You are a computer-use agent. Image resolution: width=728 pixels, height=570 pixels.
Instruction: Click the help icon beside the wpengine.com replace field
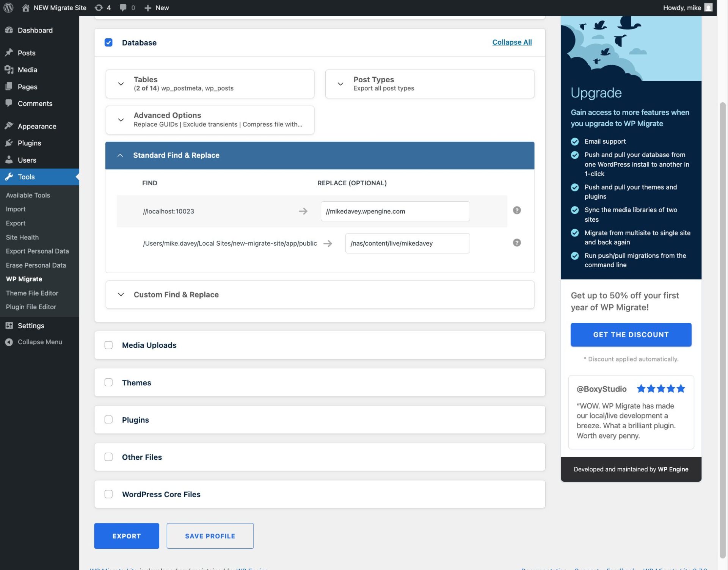click(x=516, y=210)
